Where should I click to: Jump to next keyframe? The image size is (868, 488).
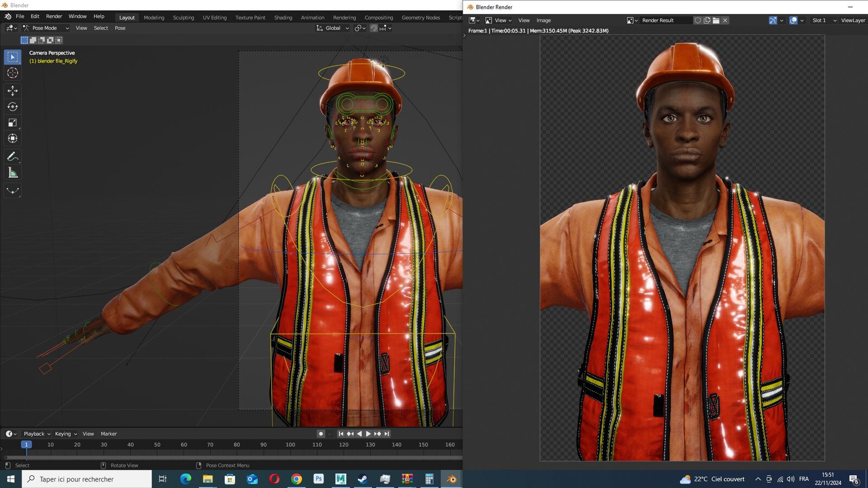[x=378, y=434]
